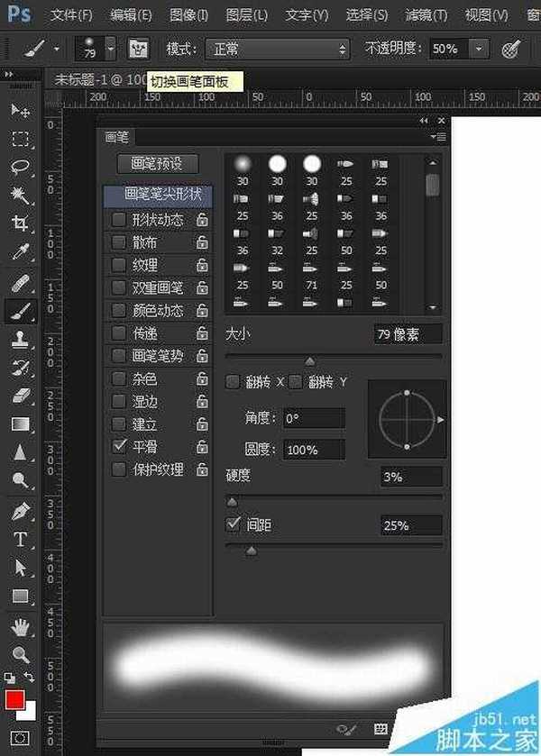Enable the 形状动态 checkbox
This screenshot has height=756, width=541.
coord(119,220)
